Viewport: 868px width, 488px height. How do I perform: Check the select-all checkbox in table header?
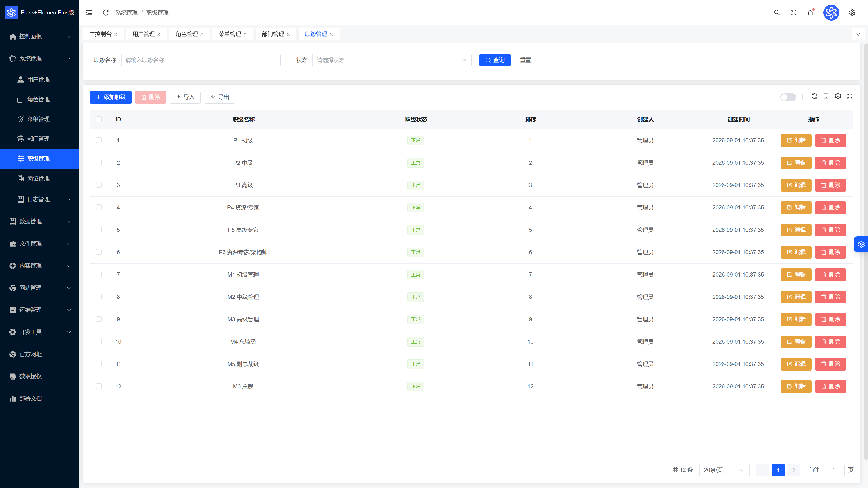tap(99, 119)
